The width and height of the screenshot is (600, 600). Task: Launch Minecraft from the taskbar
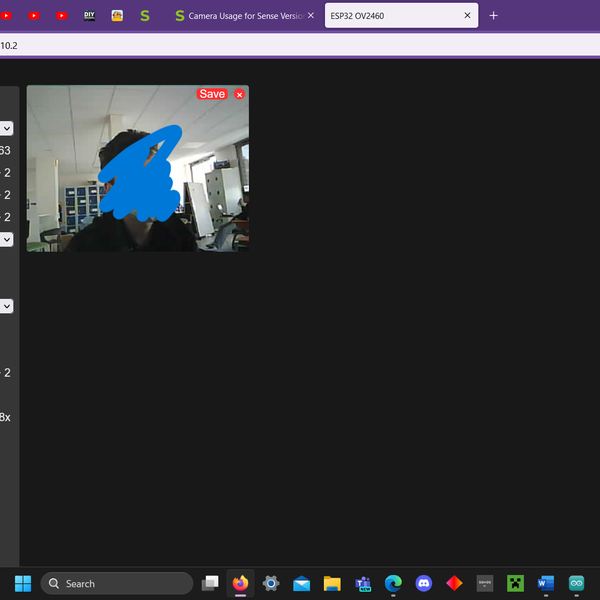(515, 583)
